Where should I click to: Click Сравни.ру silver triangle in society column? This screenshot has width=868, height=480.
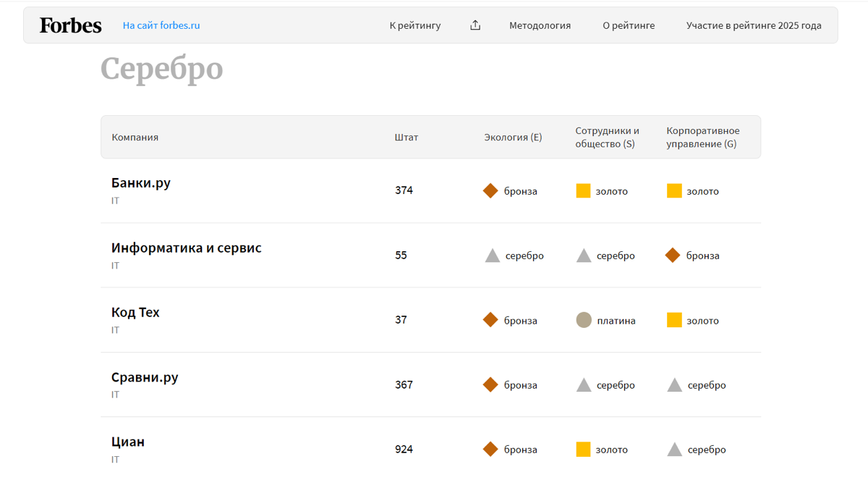click(584, 384)
